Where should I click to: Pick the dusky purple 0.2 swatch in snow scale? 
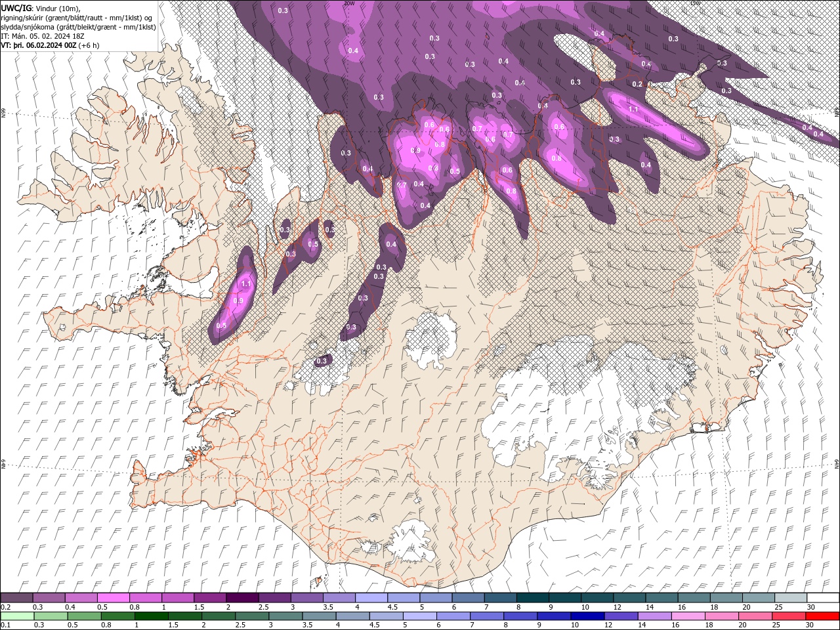(17, 598)
